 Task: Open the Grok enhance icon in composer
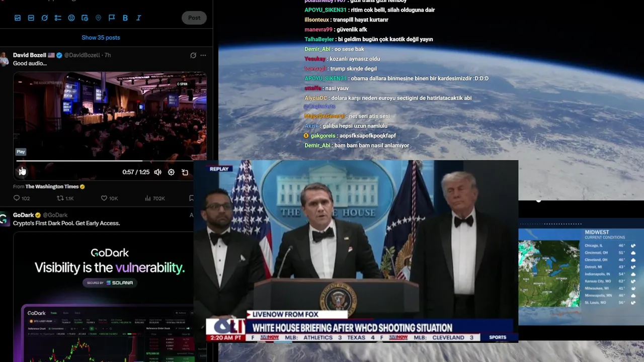pyautogui.click(x=44, y=18)
